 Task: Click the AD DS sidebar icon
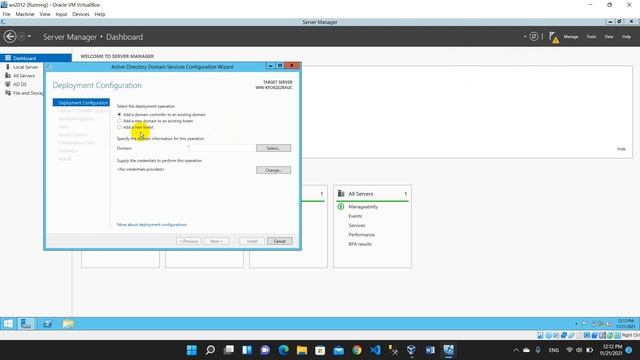point(8,84)
